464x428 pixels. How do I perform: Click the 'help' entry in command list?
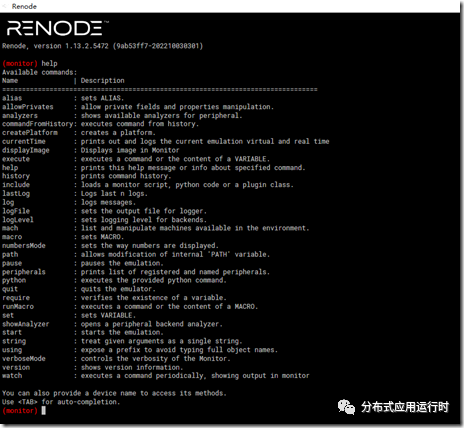[10, 167]
